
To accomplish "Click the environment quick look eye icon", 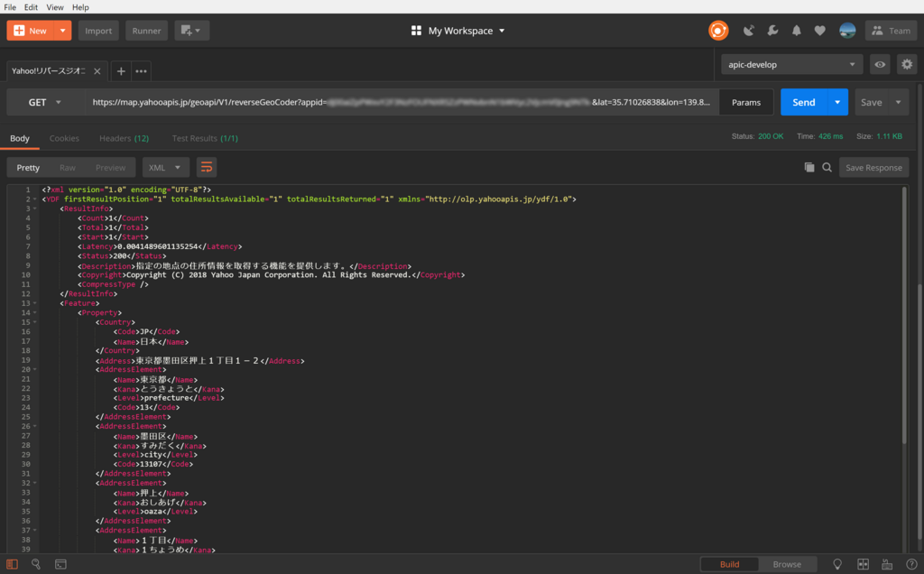I will [880, 65].
